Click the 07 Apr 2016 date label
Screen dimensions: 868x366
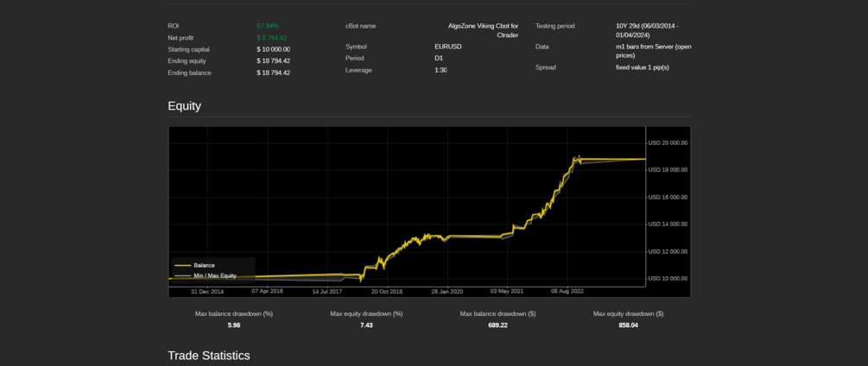coord(268,290)
